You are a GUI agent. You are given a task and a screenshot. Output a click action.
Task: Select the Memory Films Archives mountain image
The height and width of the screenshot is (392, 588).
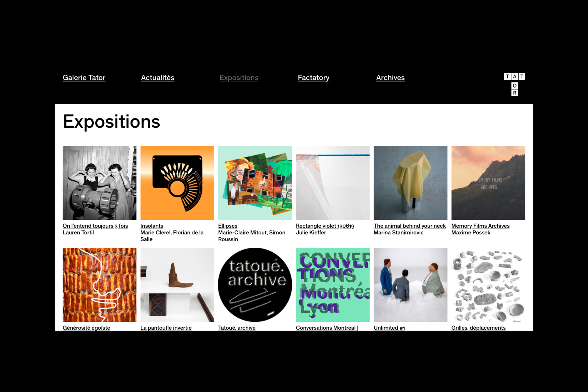[488, 183]
